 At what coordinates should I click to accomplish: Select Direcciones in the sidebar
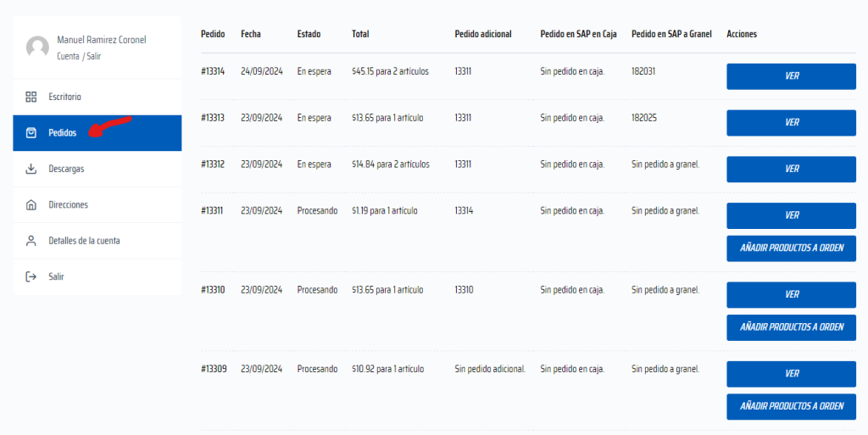68,205
